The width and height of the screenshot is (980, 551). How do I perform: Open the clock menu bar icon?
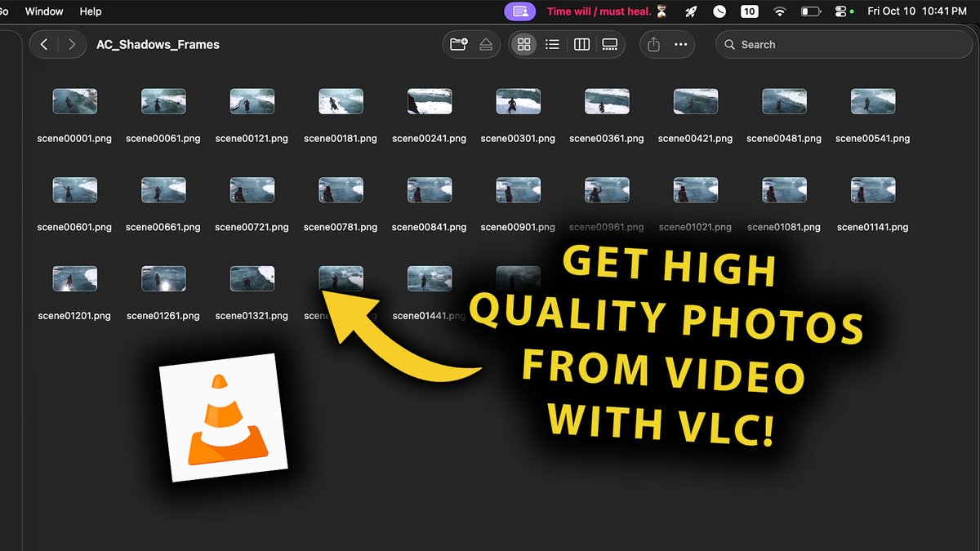point(719,11)
